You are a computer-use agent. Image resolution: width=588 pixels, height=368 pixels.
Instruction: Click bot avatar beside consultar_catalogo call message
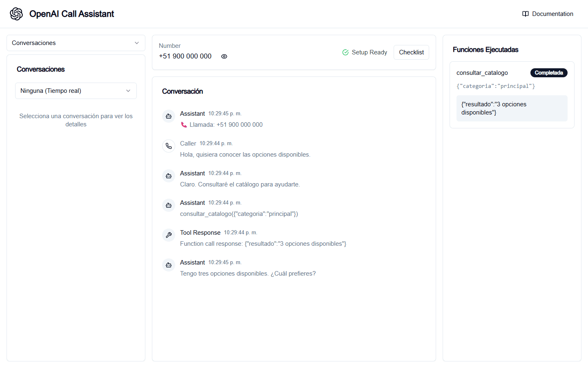[x=169, y=205]
